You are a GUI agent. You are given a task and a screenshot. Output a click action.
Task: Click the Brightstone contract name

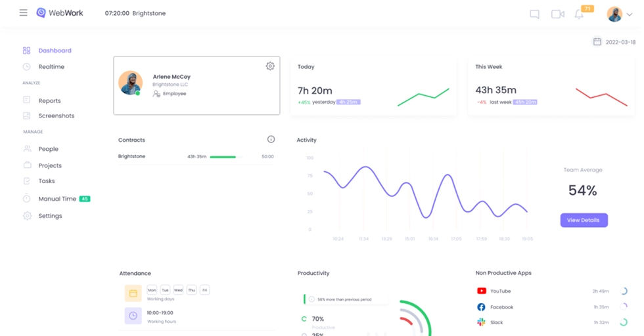[x=131, y=156]
